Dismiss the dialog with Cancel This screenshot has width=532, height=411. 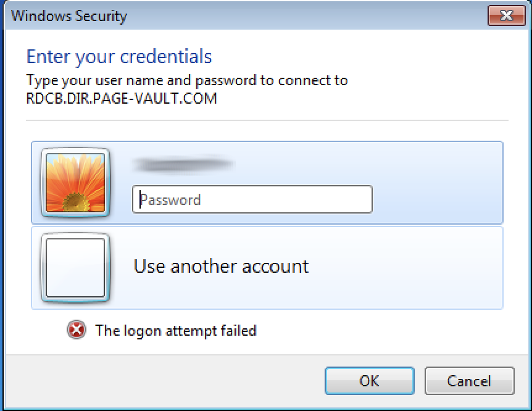(x=469, y=381)
